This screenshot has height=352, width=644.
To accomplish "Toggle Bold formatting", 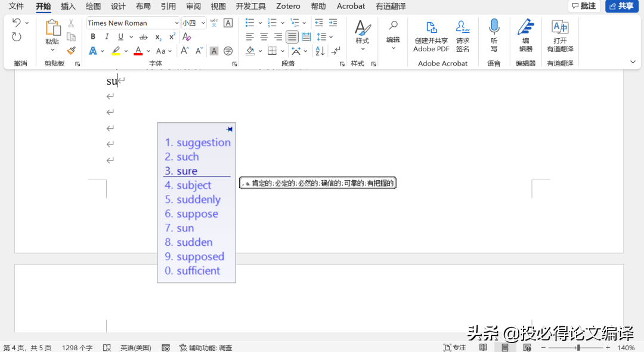I will pos(93,37).
